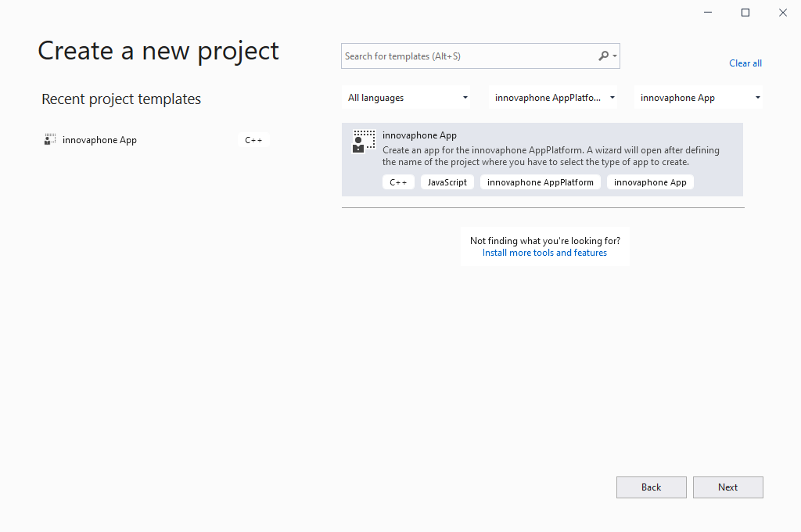Open the All languages filter dropdown
The height and width of the screenshot is (532, 801).
point(408,98)
